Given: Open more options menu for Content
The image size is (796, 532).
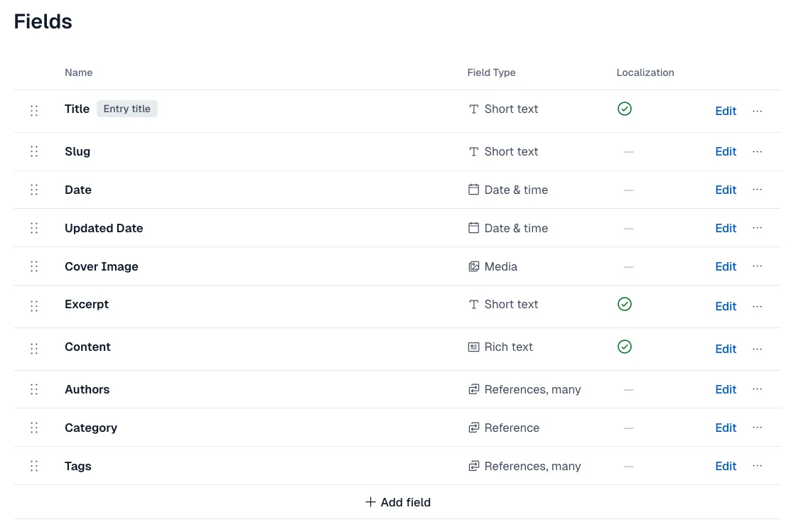Looking at the screenshot, I should 758,349.
